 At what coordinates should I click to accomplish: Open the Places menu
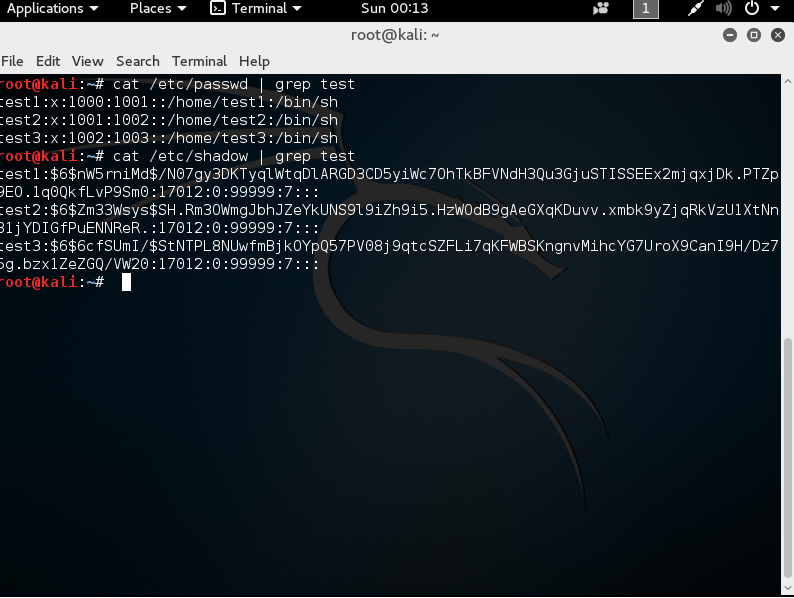tap(158, 9)
